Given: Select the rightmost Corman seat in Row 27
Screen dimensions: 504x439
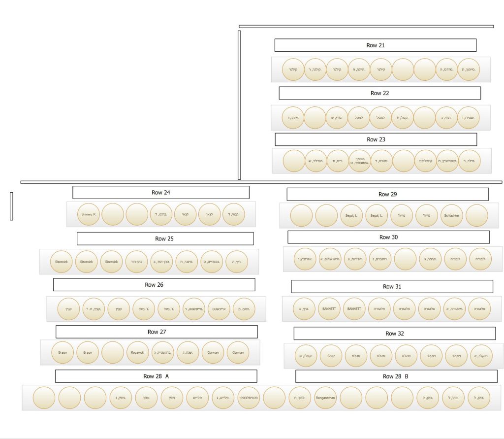Looking at the screenshot, I should coord(238,352).
